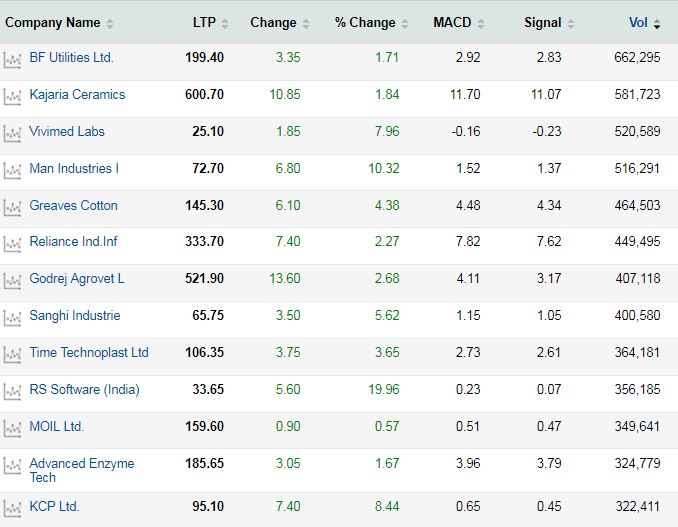The image size is (678, 527).
Task: Sort table by Company Name arrows
Action: 110,24
